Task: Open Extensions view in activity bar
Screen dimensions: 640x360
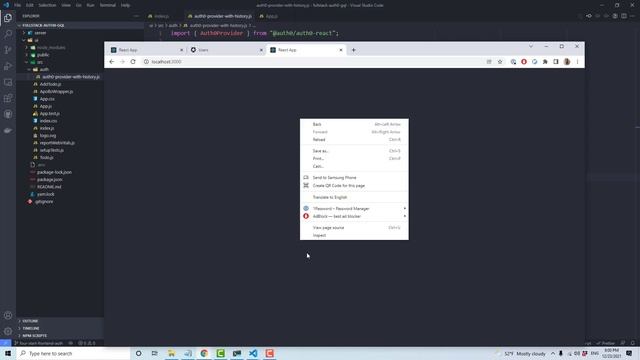Action: click(8, 98)
